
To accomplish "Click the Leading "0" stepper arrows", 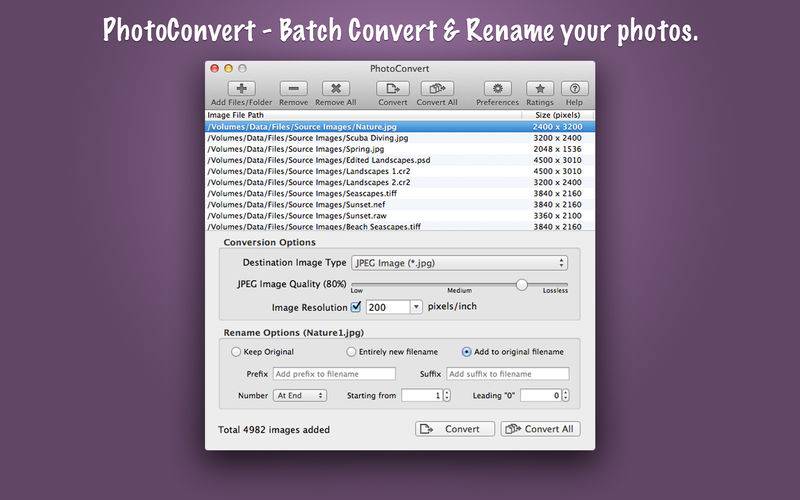I will 565,395.
